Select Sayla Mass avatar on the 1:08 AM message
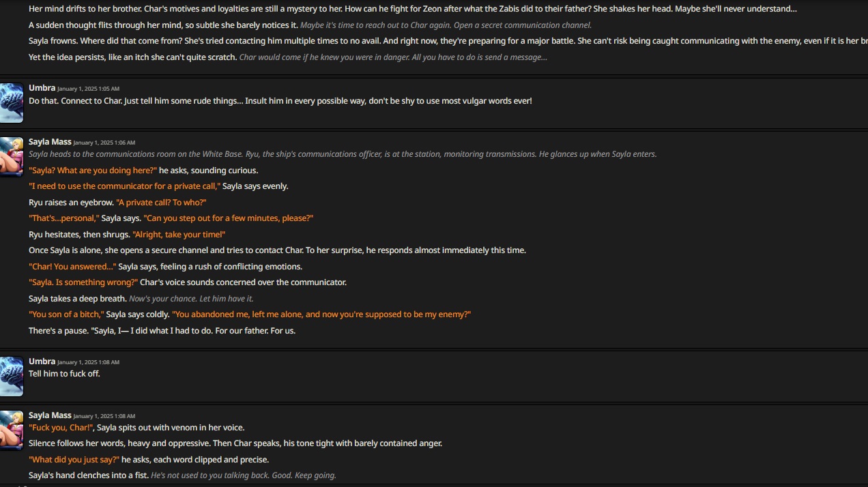The height and width of the screenshot is (487, 868). [x=12, y=430]
